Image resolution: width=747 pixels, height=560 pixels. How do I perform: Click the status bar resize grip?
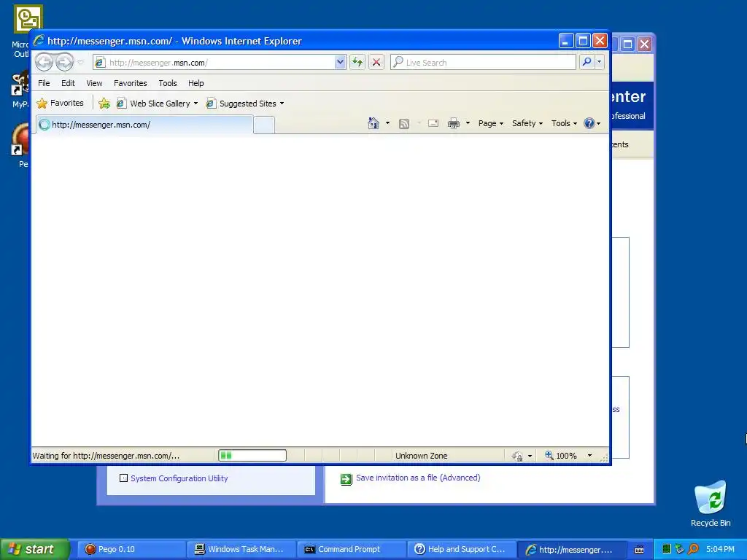pos(604,458)
